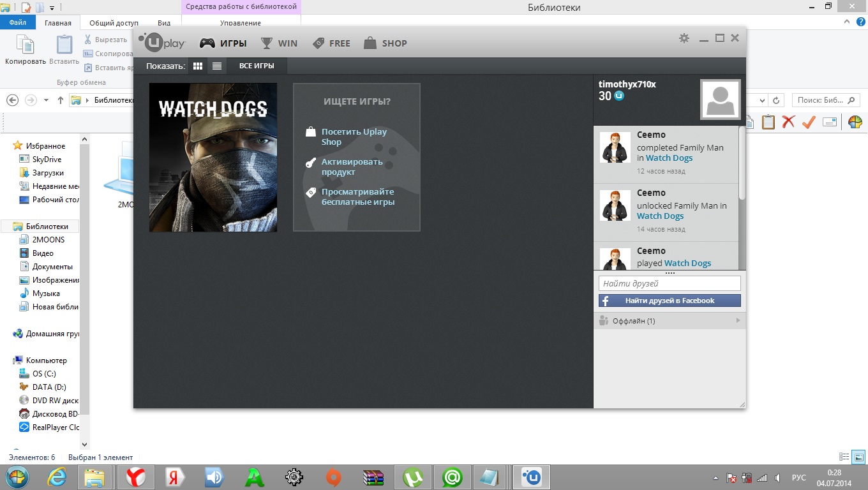868x490 pixels.
Task: Select the Главная ribbon tab
Action: click(x=58, y=22)
